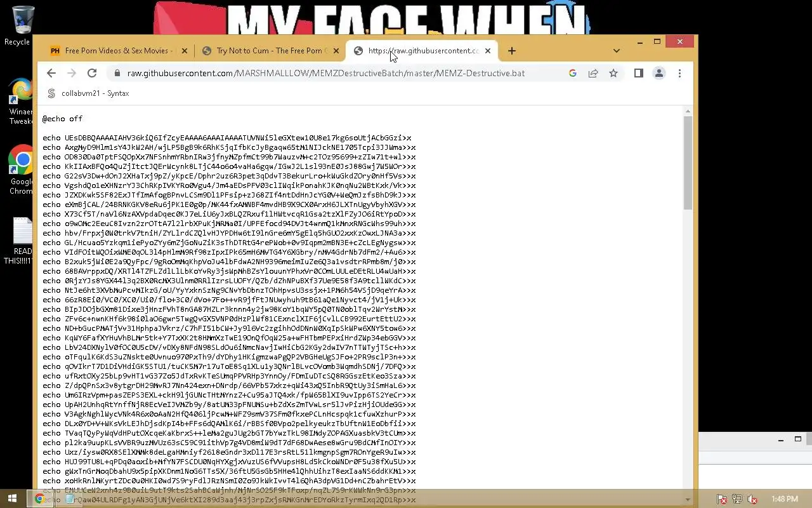Maximize the Chrome window

point(657,42)
